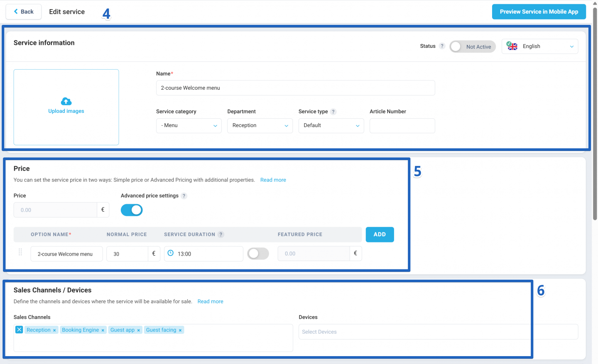Click the Option name field in price row

[x=66, y=254]
